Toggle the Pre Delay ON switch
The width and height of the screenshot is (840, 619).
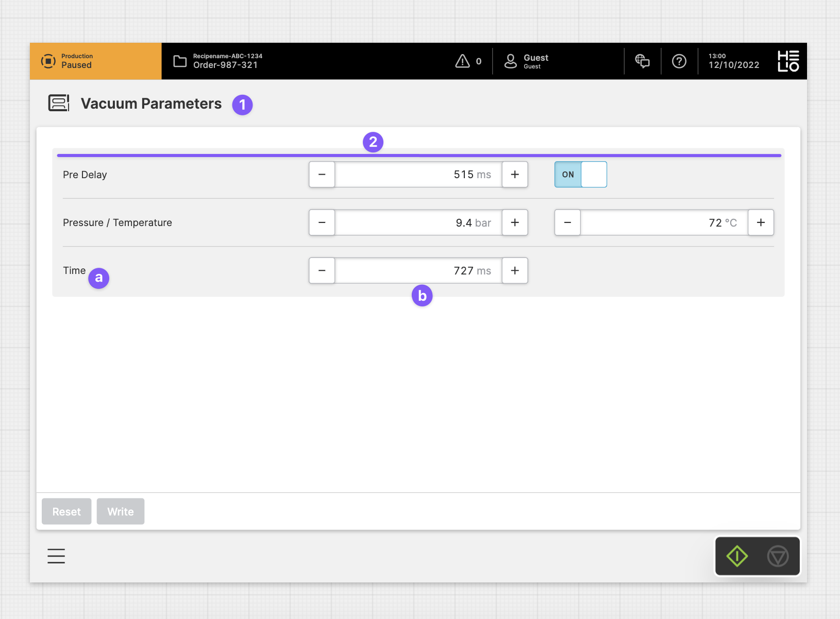click(580, 175)
